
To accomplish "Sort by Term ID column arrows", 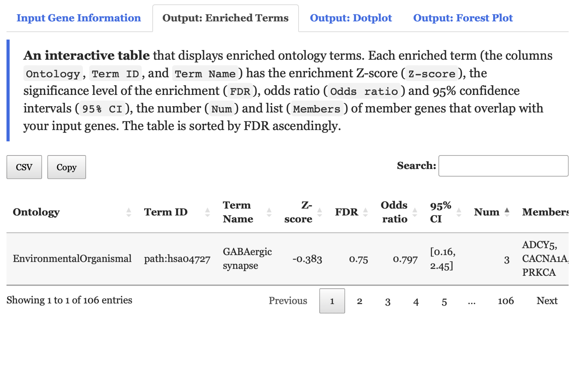I will [x=207, y=212].
